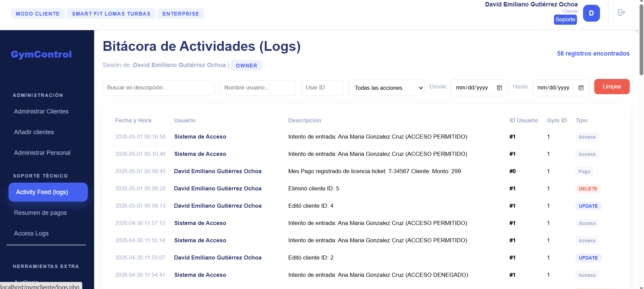Click the ACCESO DENEGADO log description

coord(378,275)
